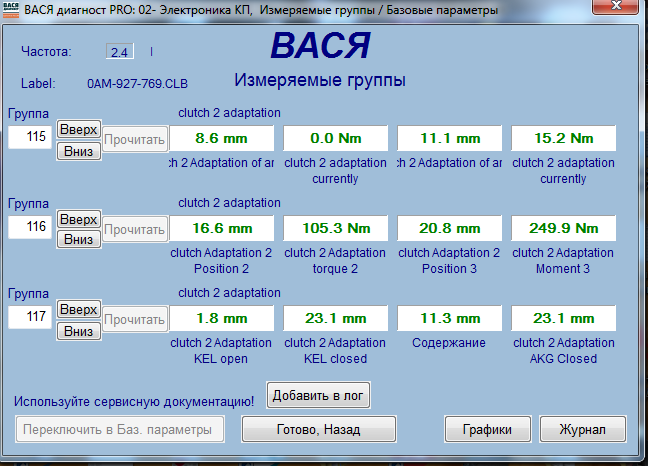The image size is (648, 466).
Task: Click the ВАСЯ app icon in title bar
Action: (x=11, y=9)
